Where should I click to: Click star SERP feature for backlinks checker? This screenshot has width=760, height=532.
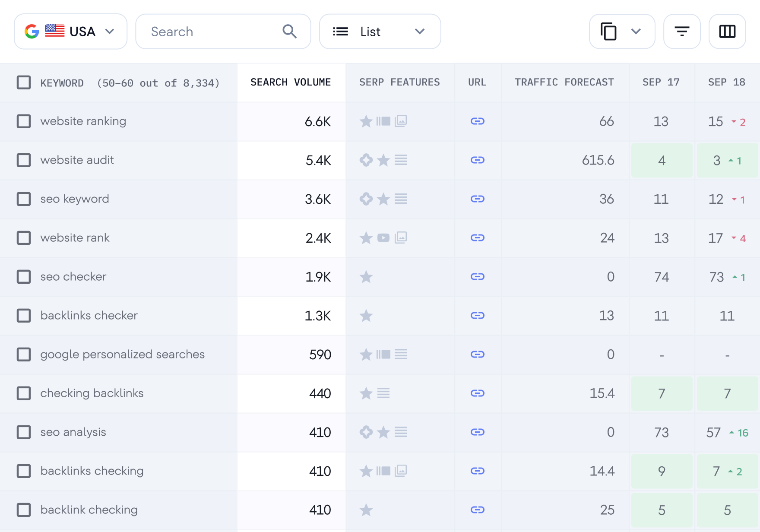point(366,316)
